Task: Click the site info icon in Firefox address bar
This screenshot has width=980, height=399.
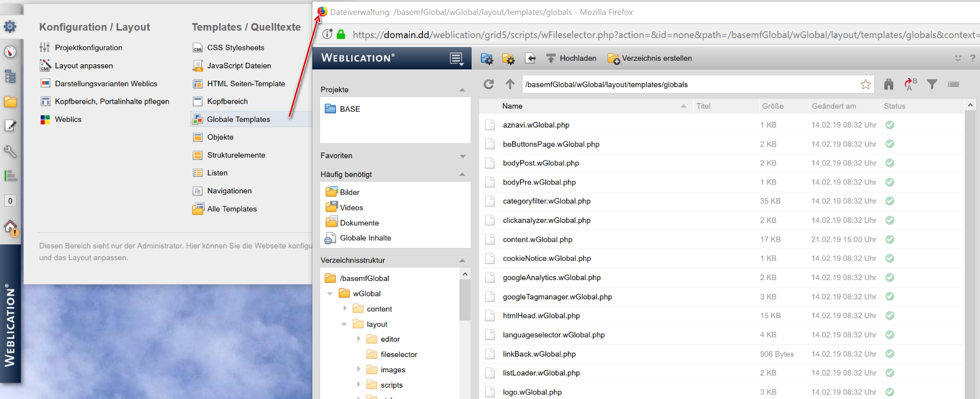Action: pos(327,34)
